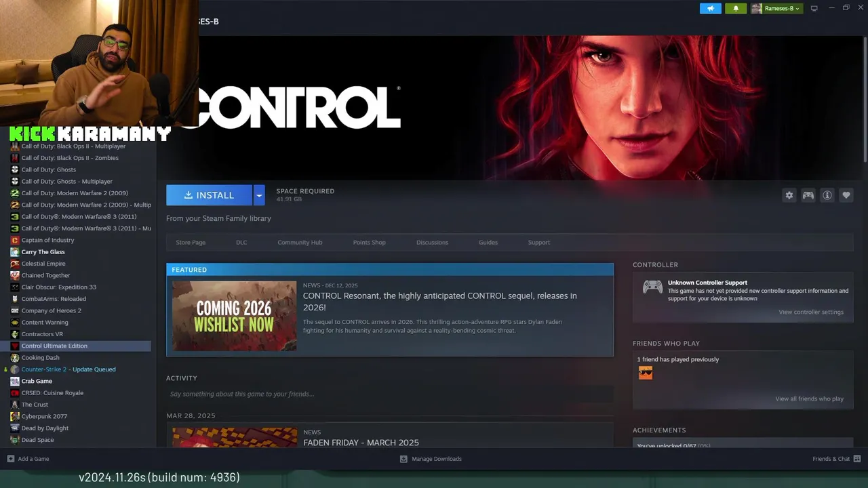This screenshot has width=868, height=488.
Task: Click the Celestial Empire game icon
Action: pyautogui.click(x=15, y=264)
